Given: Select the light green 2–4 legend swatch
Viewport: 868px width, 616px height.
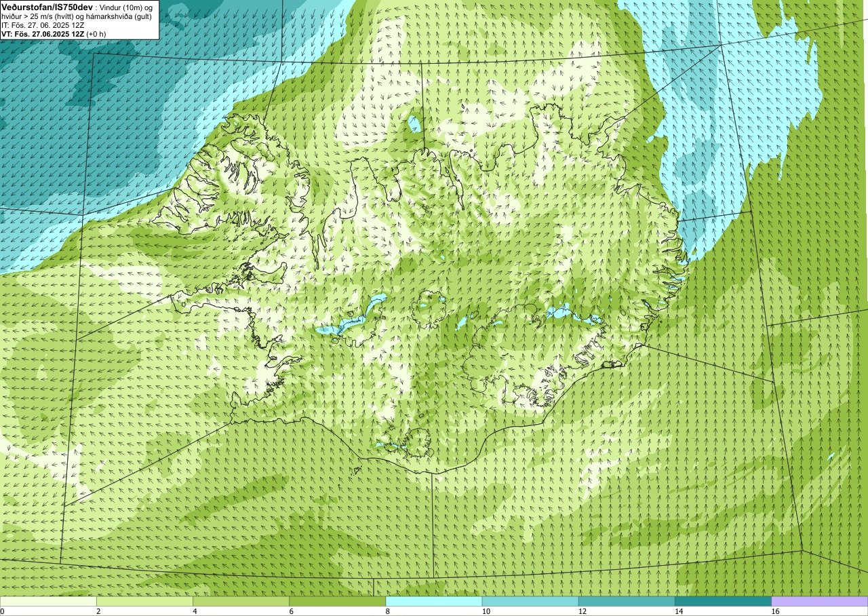Looking at the screenshot, I should pos(144,601).
